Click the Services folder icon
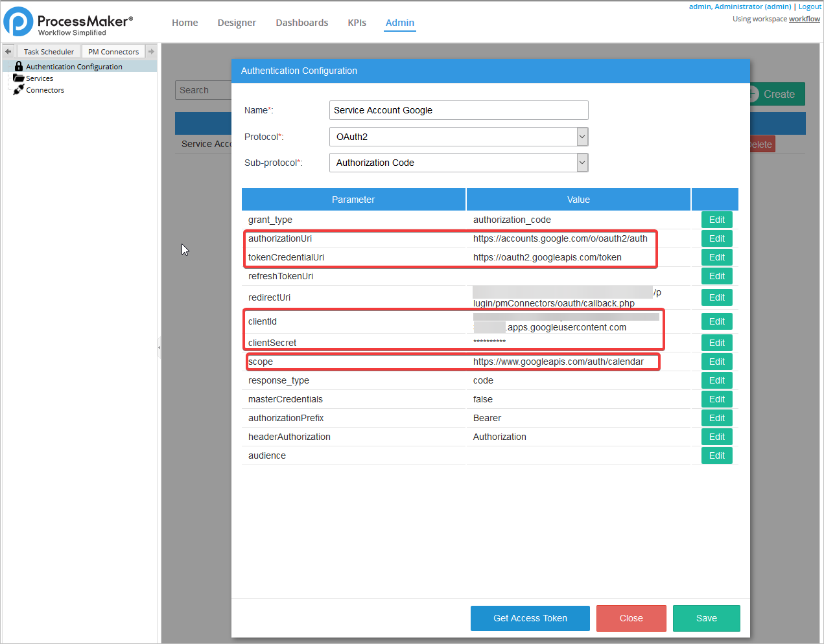This screenshot has height=644, width=824. (19, 78)
